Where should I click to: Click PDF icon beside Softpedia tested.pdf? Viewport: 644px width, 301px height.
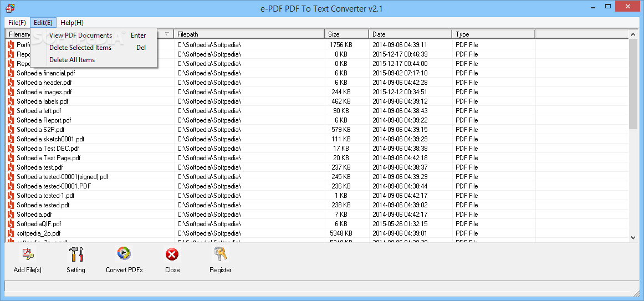[x=11, y=205]
